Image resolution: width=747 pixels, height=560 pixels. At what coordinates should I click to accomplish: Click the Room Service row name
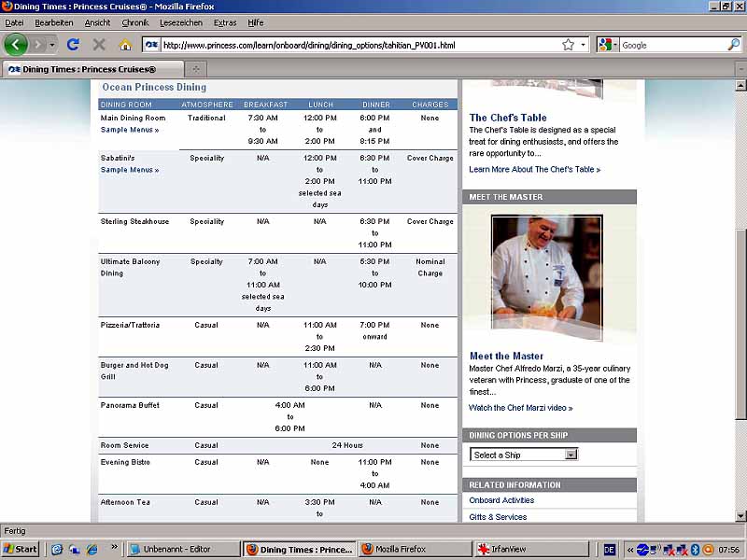[125, 445]
